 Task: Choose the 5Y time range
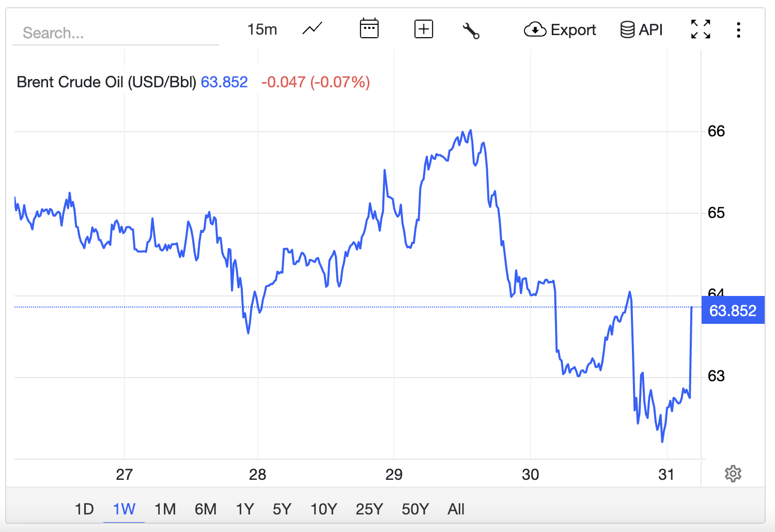point(282,509)
